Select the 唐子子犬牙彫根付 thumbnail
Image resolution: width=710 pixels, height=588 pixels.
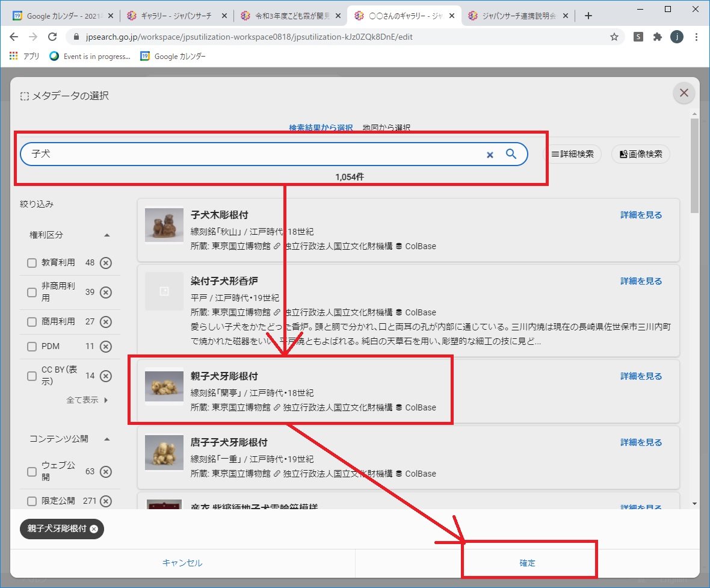click(164, 453)
